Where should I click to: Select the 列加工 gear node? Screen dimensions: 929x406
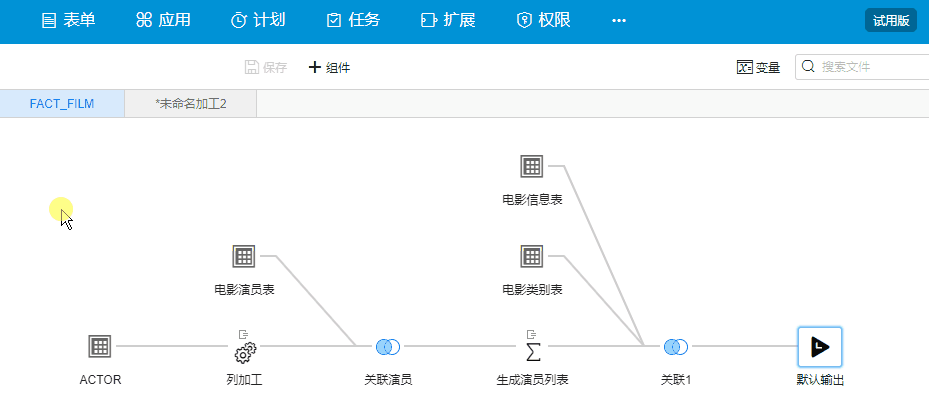click(245, 351)
